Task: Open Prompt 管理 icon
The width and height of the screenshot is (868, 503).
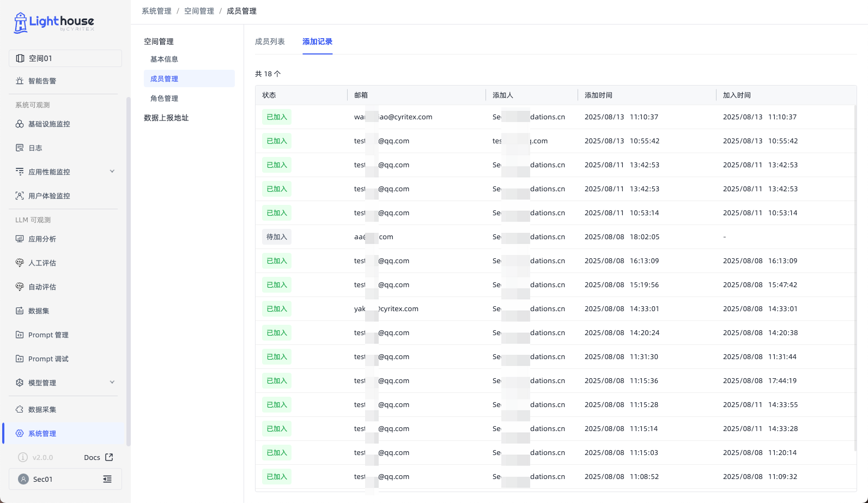Action: point(20,335)
